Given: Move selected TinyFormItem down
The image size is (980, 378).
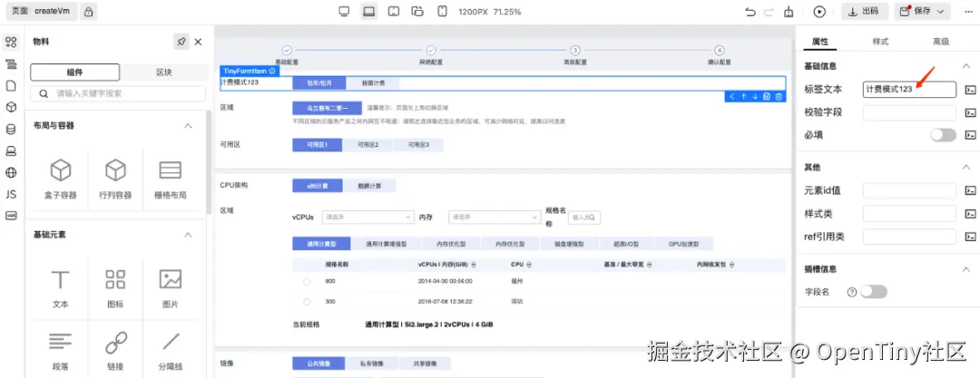Looking at the screenshot, I should pos(755,96).
